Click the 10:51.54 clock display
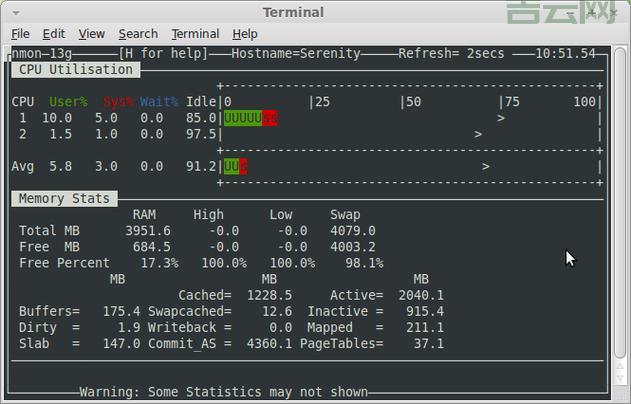This screenshot has height=404, width=631. (x=565, y=53)
